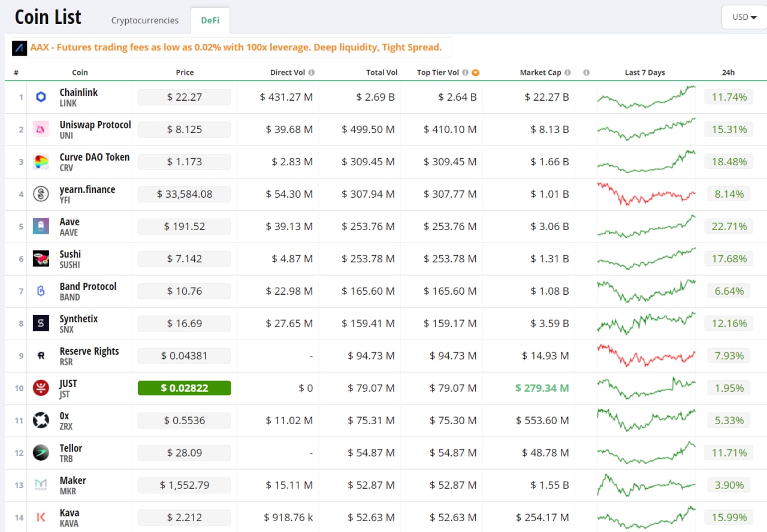Click JUST 24h change 1.95%
This screenshot has width=767, height=532.
coord(729,388)
